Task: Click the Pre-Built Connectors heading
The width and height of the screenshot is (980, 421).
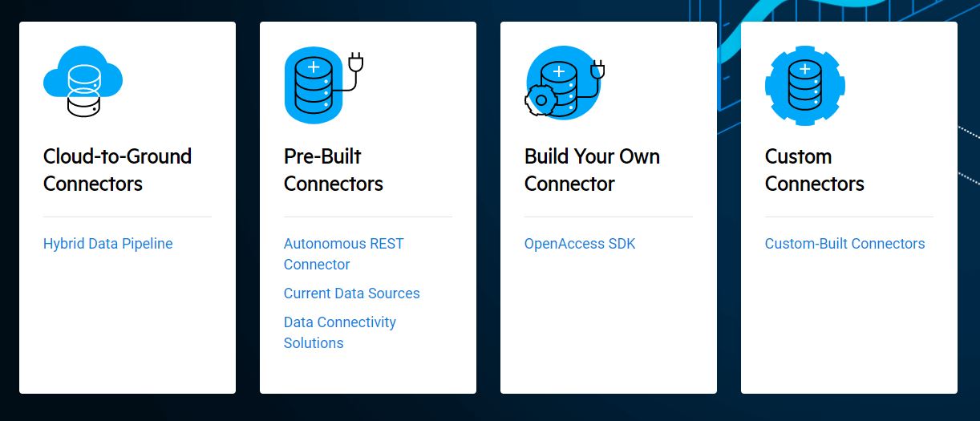Action: point(334,170)
